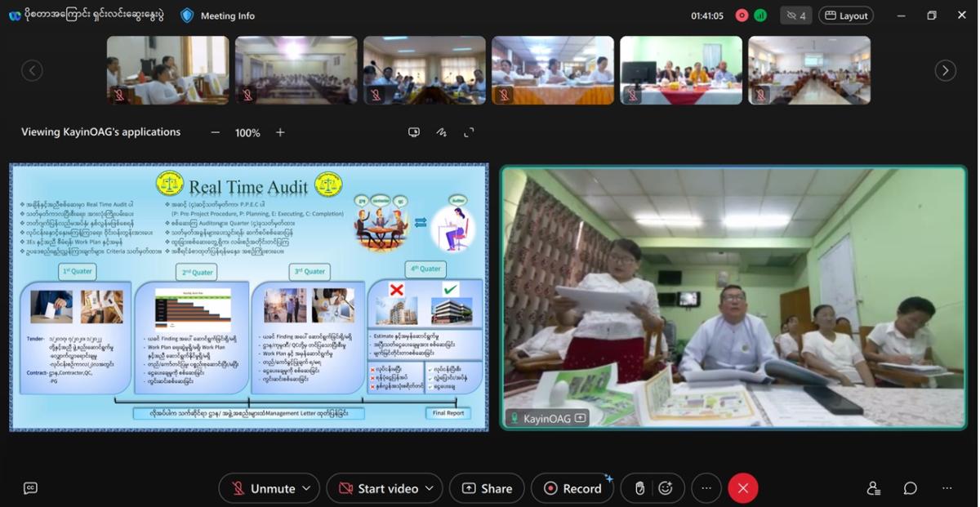Viewport: 980px width, 507px height.
Task: Open the participants panel
Action: click(x=873, y=488)
